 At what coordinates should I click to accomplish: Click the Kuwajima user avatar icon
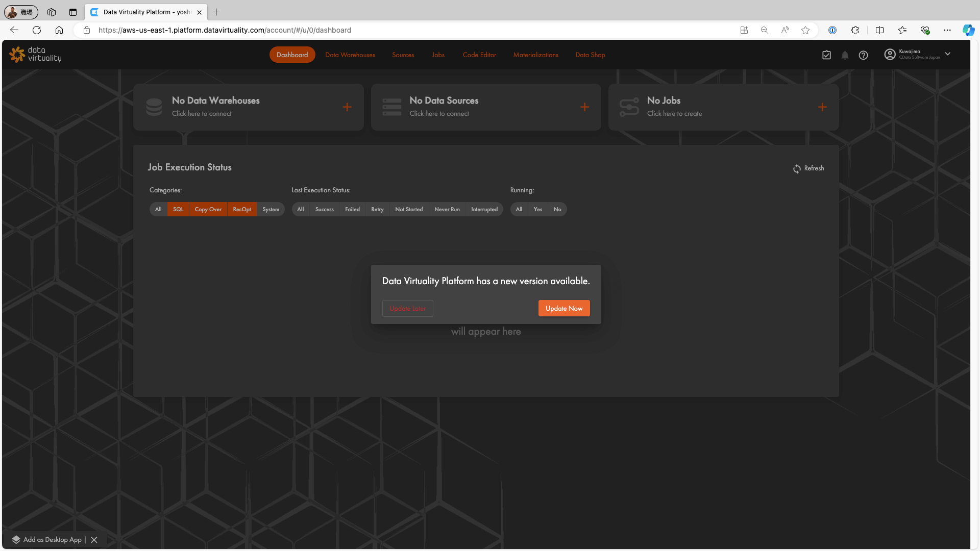890,55
